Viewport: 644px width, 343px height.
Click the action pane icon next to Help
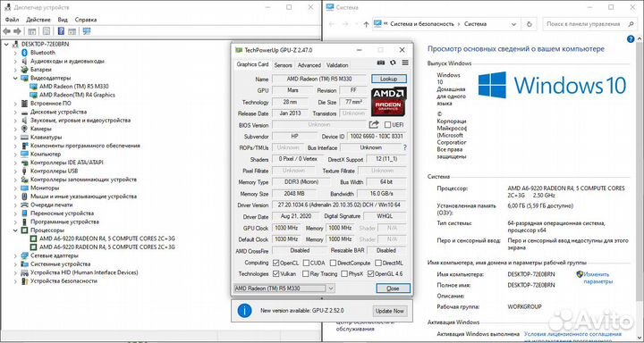click(x=72, y=31)
